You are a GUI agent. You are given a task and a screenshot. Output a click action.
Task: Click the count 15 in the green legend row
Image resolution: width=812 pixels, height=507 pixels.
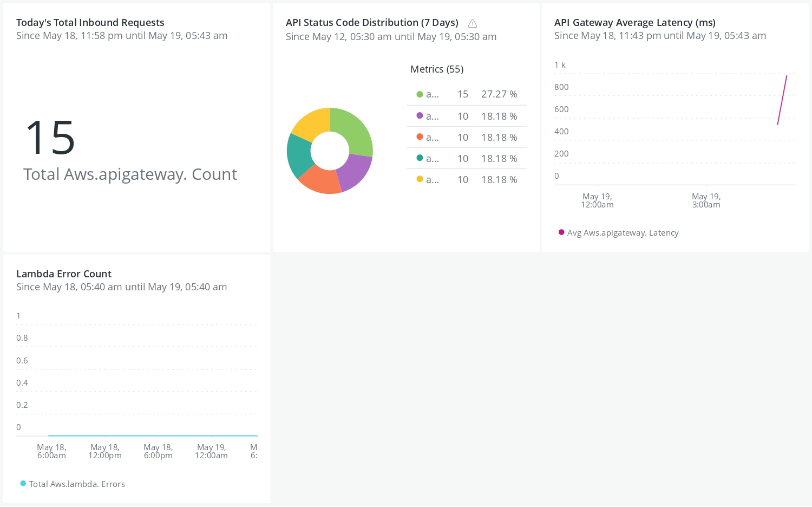tap(463, 94)
